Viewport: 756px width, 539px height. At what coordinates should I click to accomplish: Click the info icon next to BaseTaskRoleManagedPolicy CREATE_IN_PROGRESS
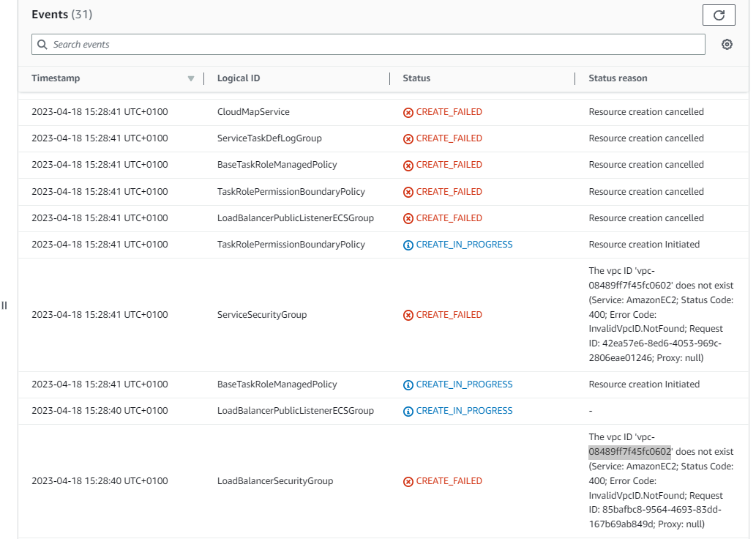(408, 384)
